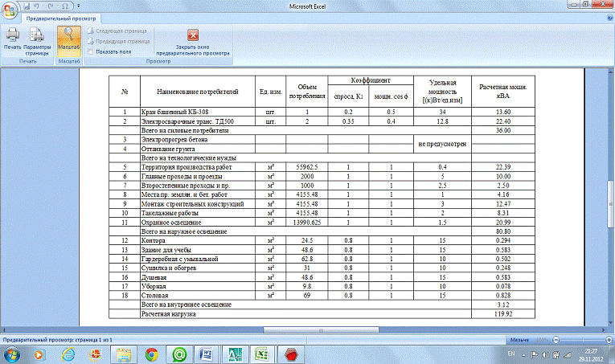Click the Печать (Print) icon

12,39
